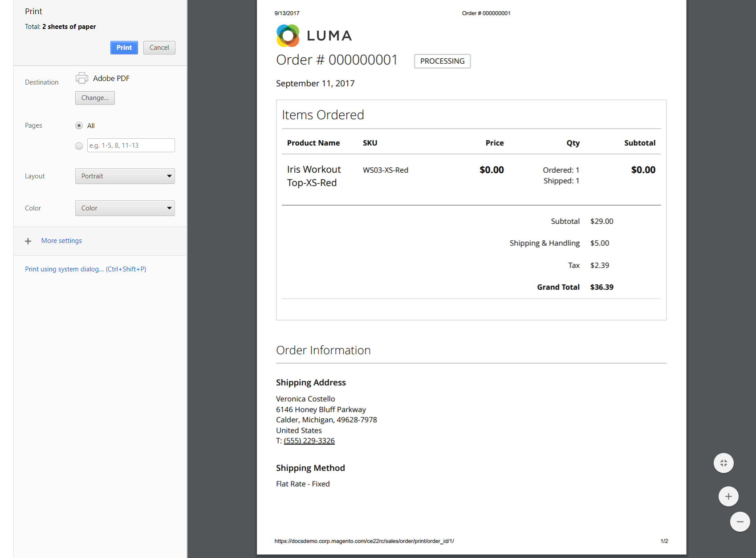Click the Order Information heading
Screen dimensions: 756x558
(323, 350)
